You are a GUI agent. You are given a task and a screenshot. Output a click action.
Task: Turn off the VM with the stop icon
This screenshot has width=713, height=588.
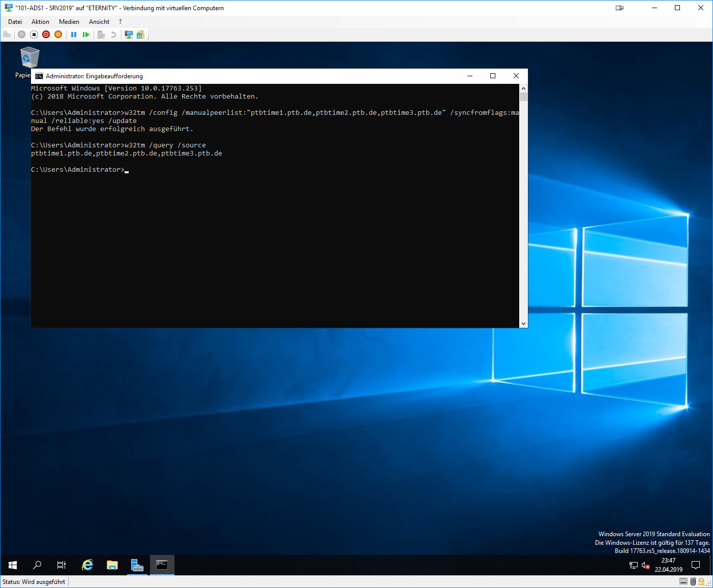(34, 35)
